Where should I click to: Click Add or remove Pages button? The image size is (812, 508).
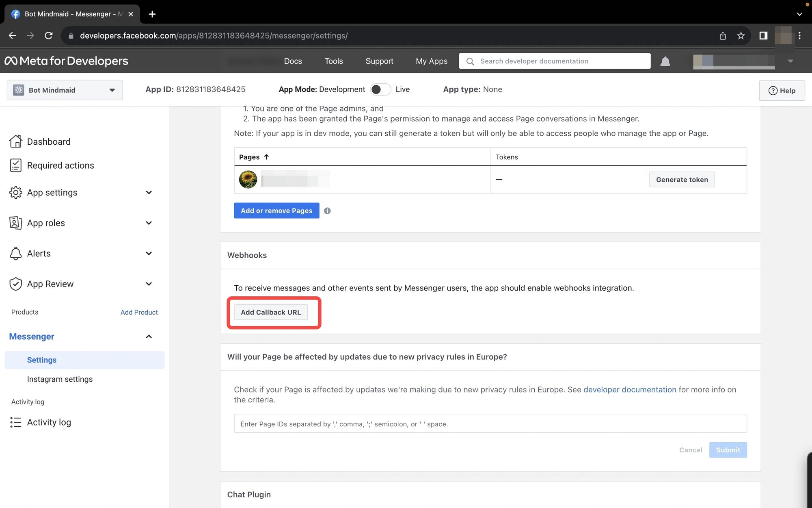point(276,211)
